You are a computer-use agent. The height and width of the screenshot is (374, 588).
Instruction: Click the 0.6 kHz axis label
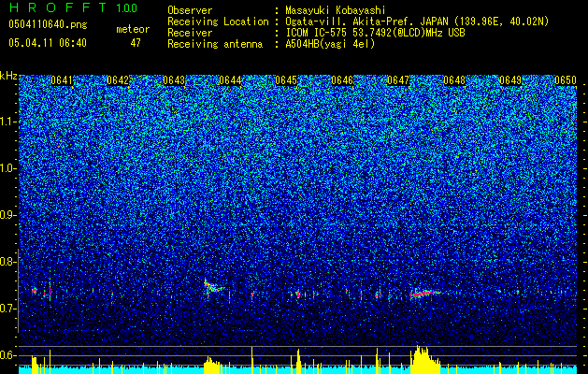tap(7, 355)
